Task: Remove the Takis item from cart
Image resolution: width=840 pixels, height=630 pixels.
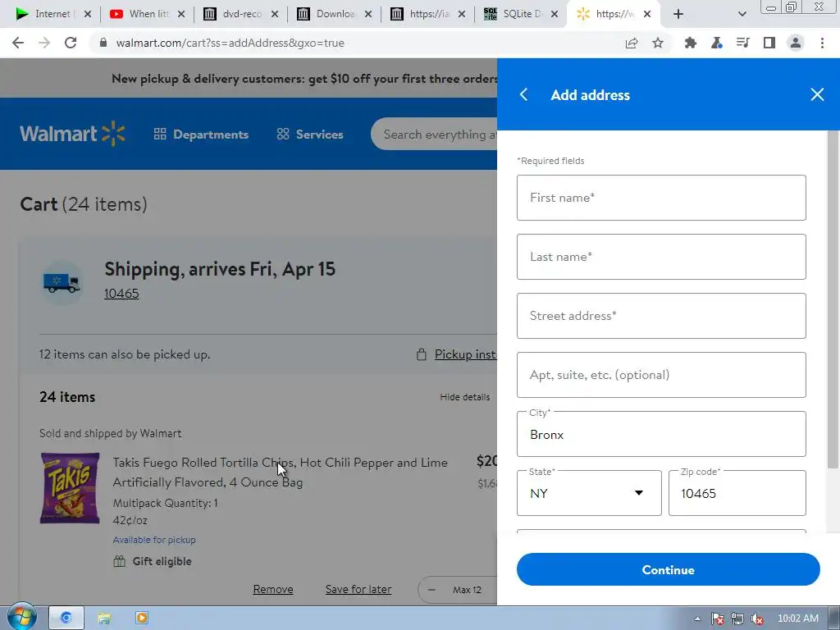Action: tap(272, 589)
